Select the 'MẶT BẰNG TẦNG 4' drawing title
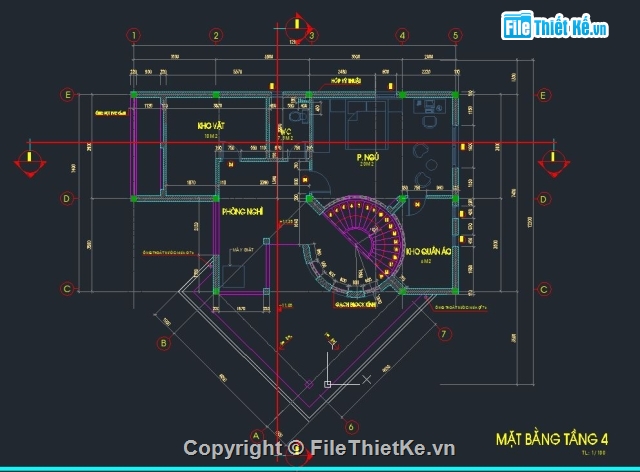 (x=552, y=439)
